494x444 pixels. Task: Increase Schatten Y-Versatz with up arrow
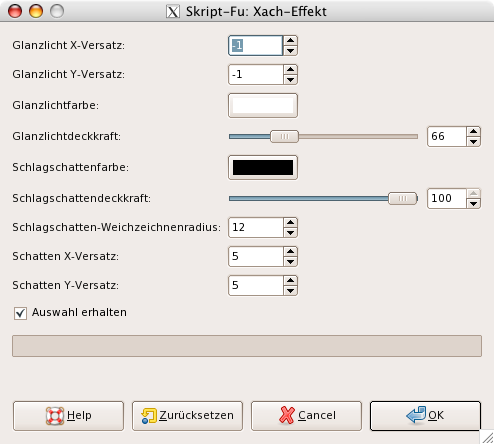(x=290, y=280)
